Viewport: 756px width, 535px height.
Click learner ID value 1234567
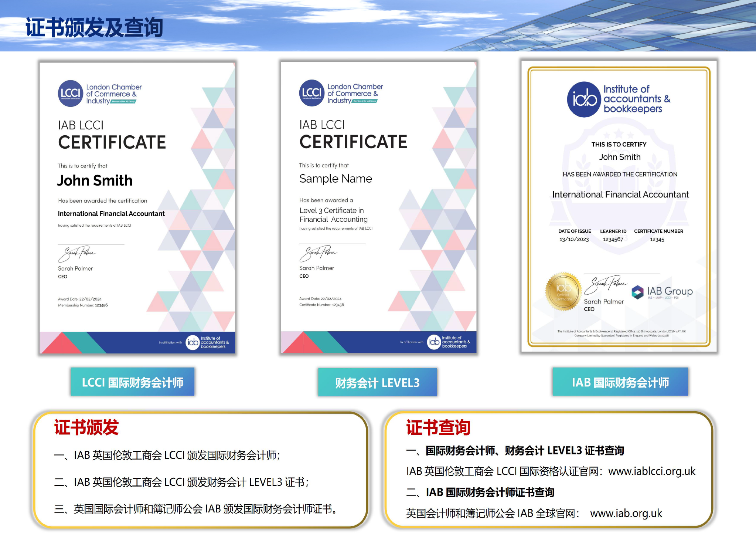(613, 239)
